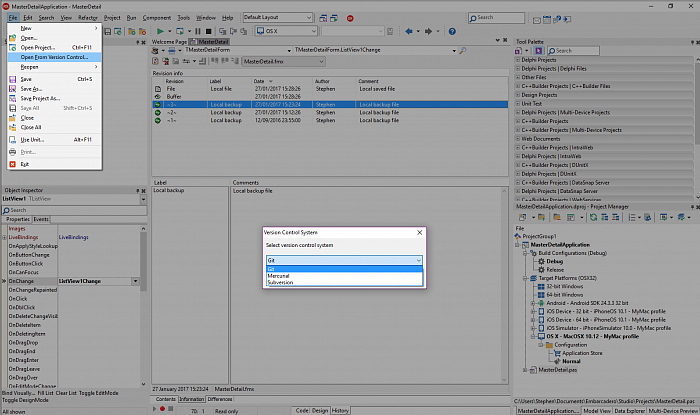The width and height of the screenshot is (700, 415).
Task: Open the Reopen submenu
Action: (31, 67)
